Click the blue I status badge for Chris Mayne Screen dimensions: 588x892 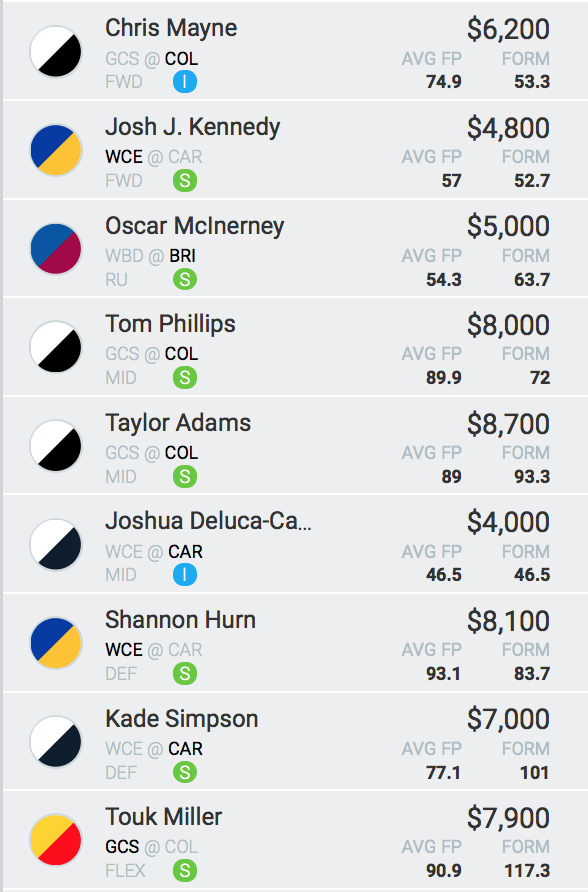(185, 82)
